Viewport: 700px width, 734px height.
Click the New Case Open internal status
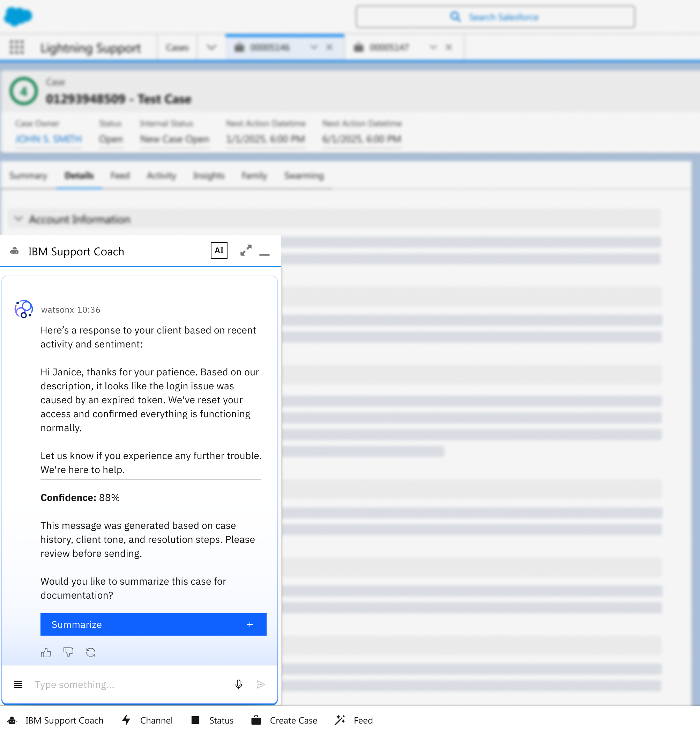174,139
